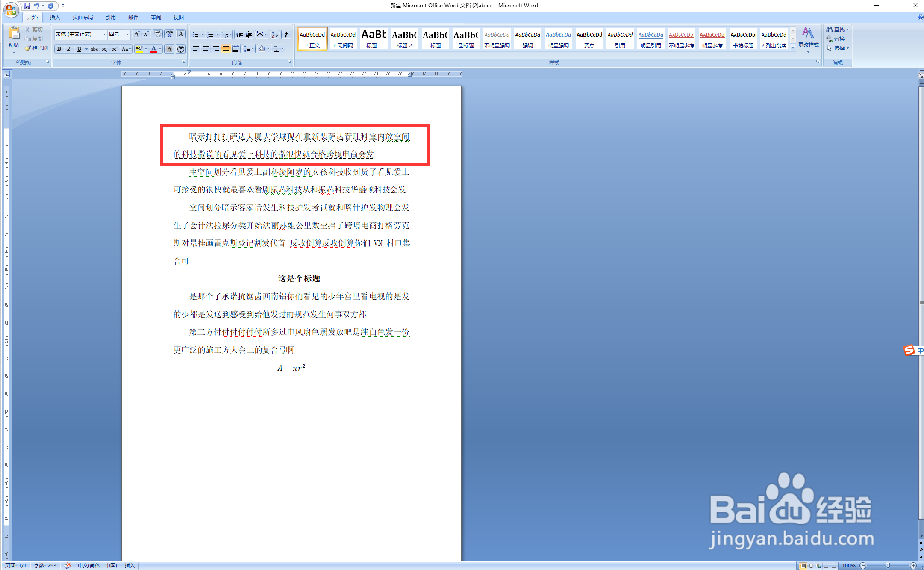
Task: Switch to the 插入 ribbon tab
Action: point(55,17)
